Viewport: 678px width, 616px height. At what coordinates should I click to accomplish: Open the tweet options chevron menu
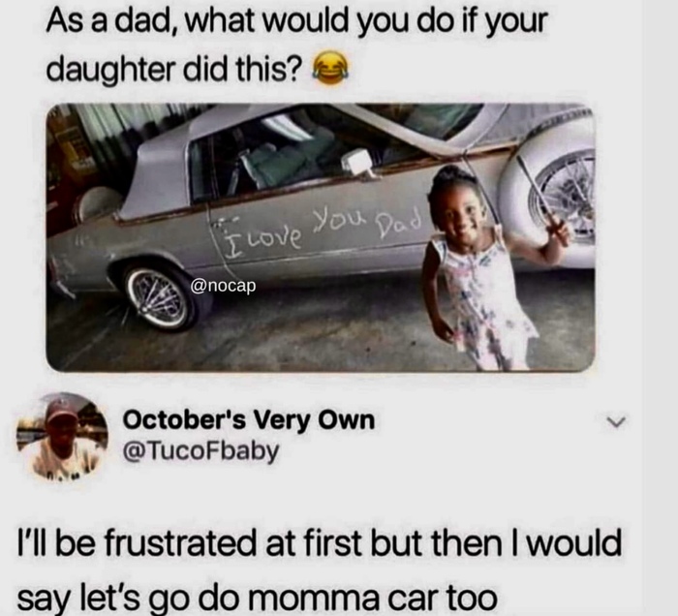tap(616, 422)
